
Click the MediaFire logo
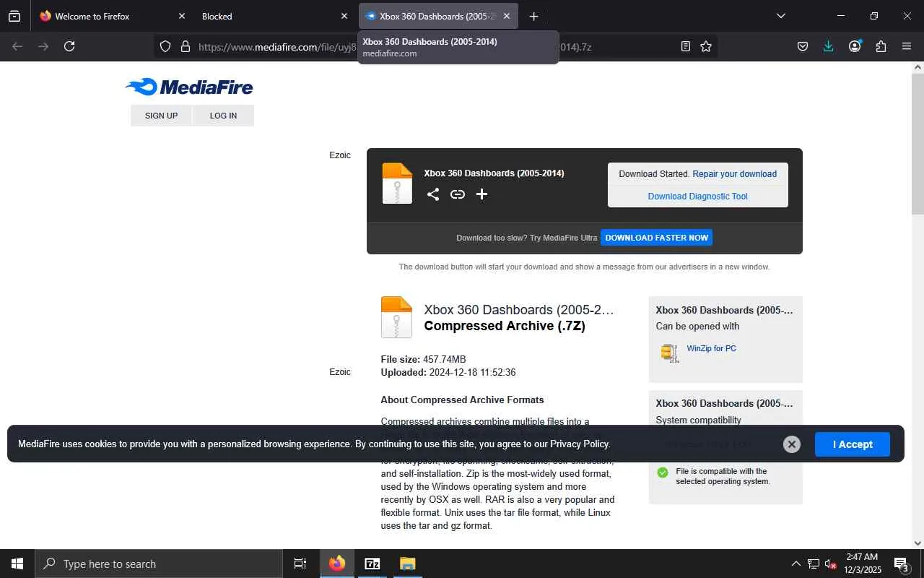[189, 87]
